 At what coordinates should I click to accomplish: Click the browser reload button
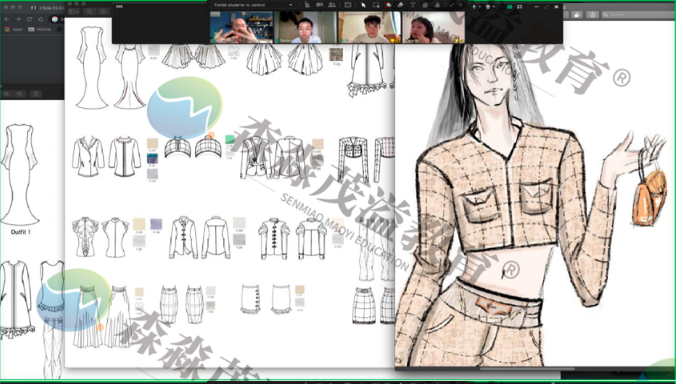pyautogui.click(x=29, y=19)
